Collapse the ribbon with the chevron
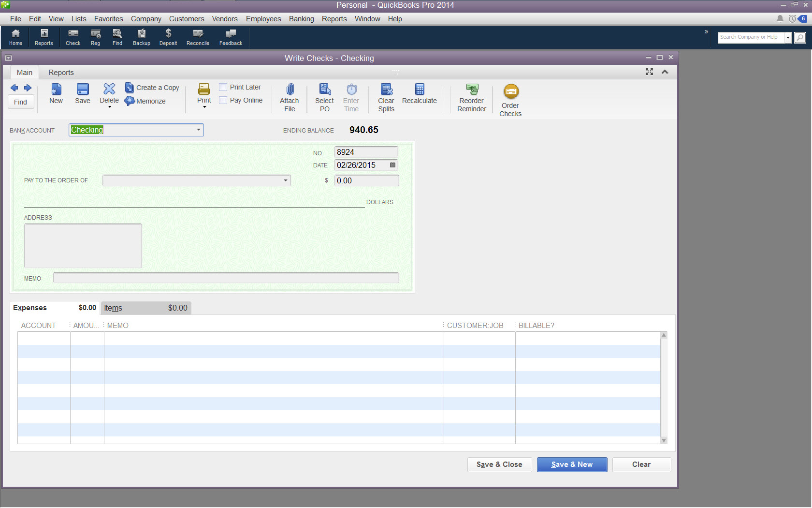Screen dimensions: 812x508 point(665,72)
